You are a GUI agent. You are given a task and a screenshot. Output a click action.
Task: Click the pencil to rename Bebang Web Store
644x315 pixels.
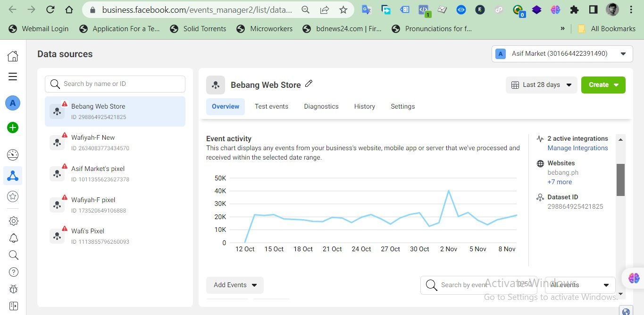[x=309, y=84]
